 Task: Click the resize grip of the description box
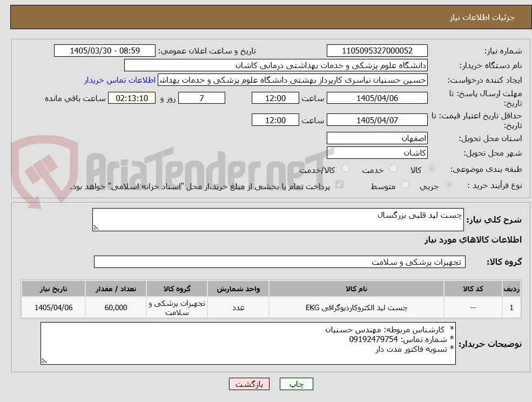pyautogui.click(x=96, y=228)
